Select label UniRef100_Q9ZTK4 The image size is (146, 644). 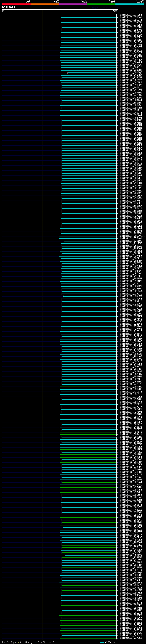coord(131,316)
